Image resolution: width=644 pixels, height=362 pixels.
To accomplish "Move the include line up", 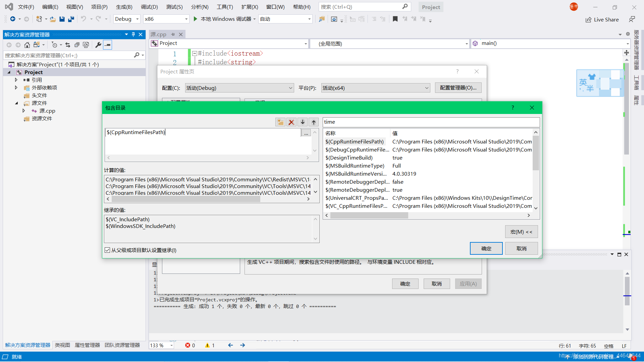I will tap(314, 122).
